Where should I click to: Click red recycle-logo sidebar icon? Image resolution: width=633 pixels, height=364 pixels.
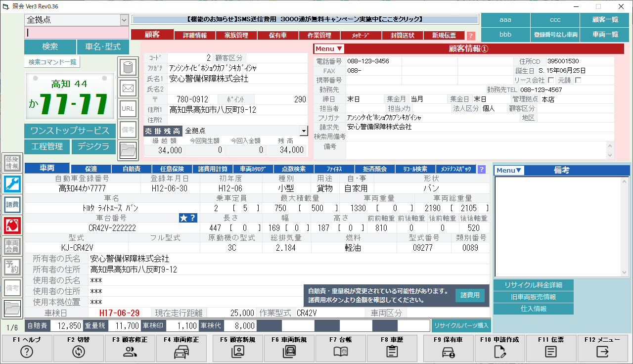click(12, 225)
